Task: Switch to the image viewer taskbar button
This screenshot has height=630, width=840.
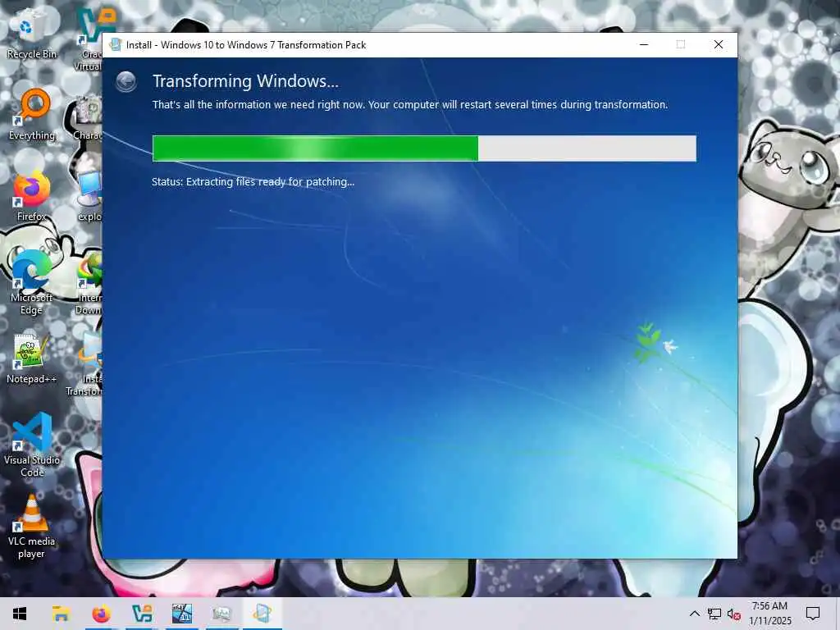Action: (x=221, y=614)
